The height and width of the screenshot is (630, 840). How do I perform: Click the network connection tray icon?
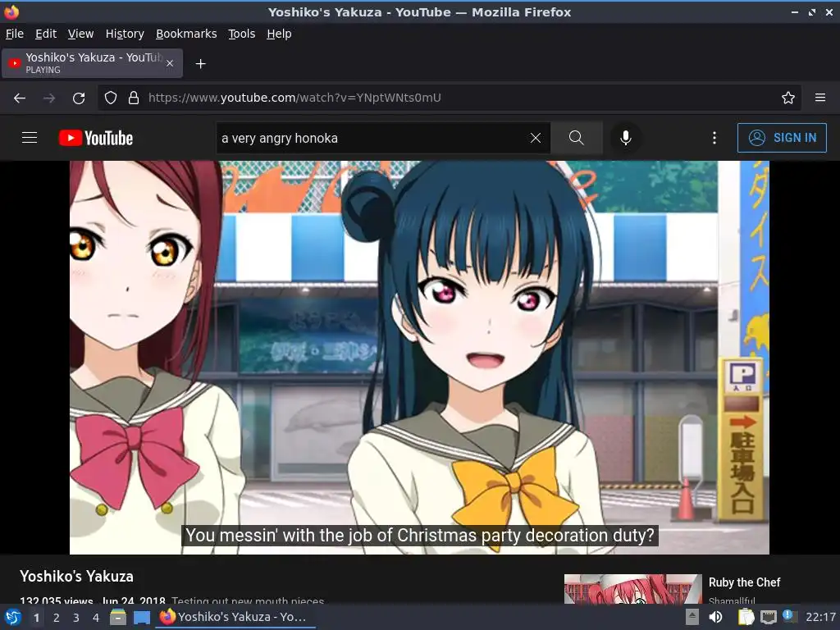[x=768, y=617]
